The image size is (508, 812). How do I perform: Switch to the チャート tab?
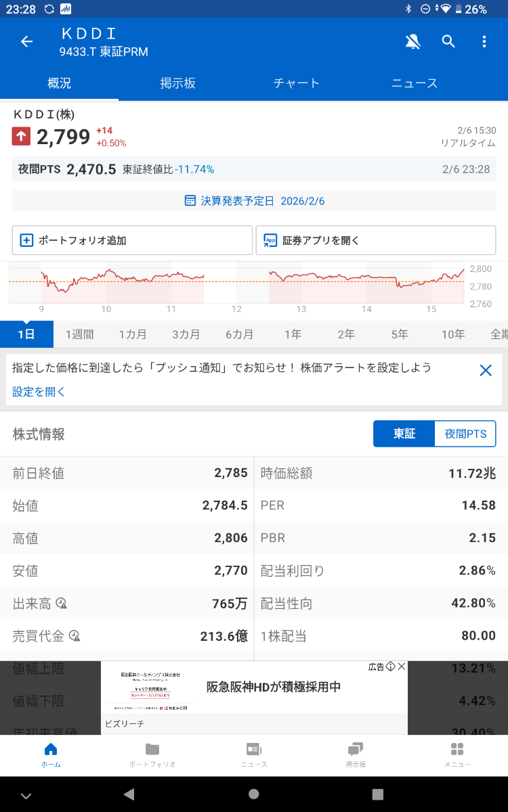[x=297, y=83]
